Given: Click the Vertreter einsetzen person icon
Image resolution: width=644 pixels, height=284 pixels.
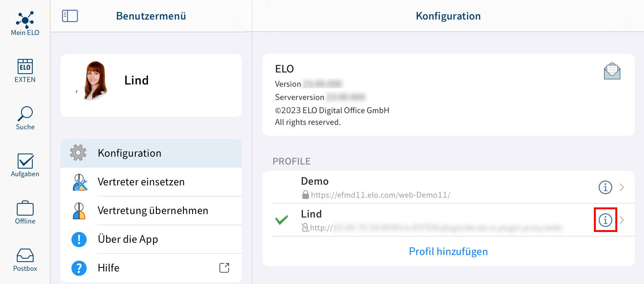Looking at the screenshot, I should click(x=80, y=182).
